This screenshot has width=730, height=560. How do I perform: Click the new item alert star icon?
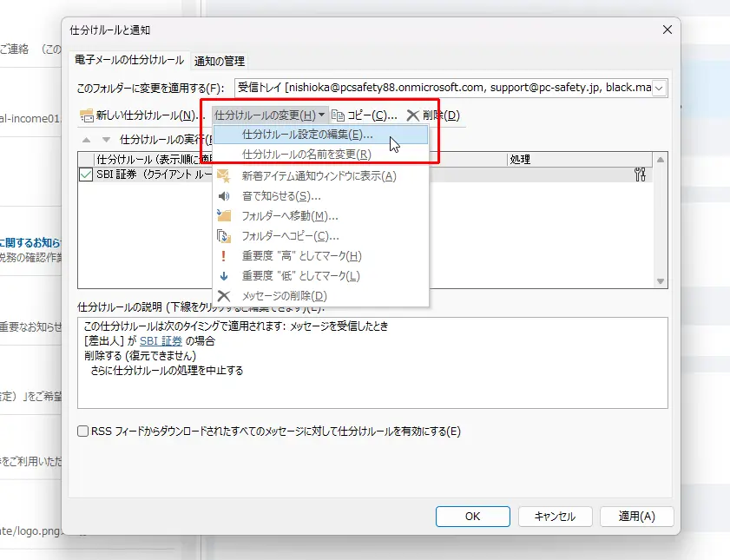coord(224,176)
